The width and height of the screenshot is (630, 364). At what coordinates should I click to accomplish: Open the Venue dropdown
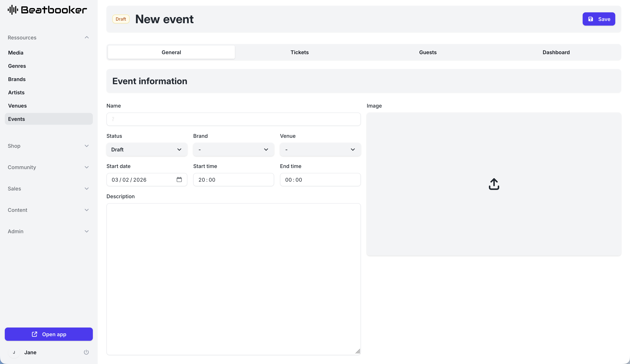point(320,150)
